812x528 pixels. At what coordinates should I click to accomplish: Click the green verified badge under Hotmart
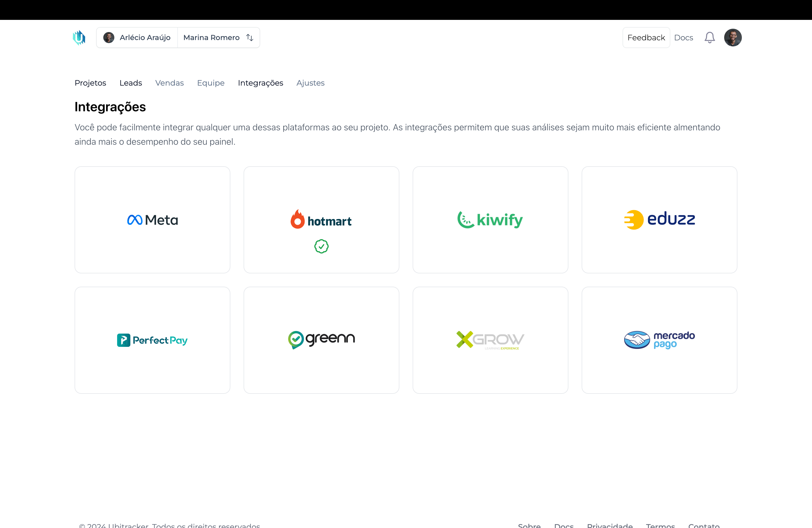pyautogui.click(x=321, y=246)
